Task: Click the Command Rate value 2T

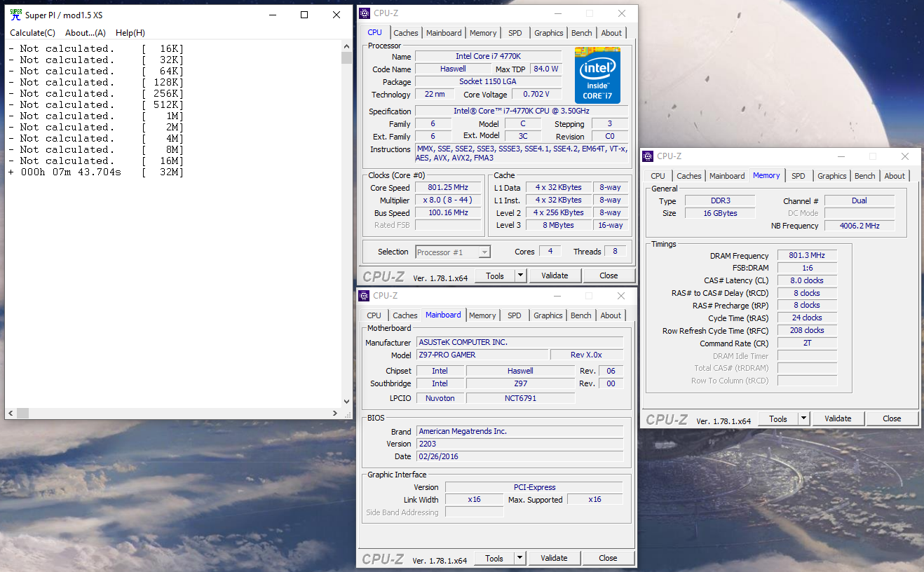Action: [807, 343]
